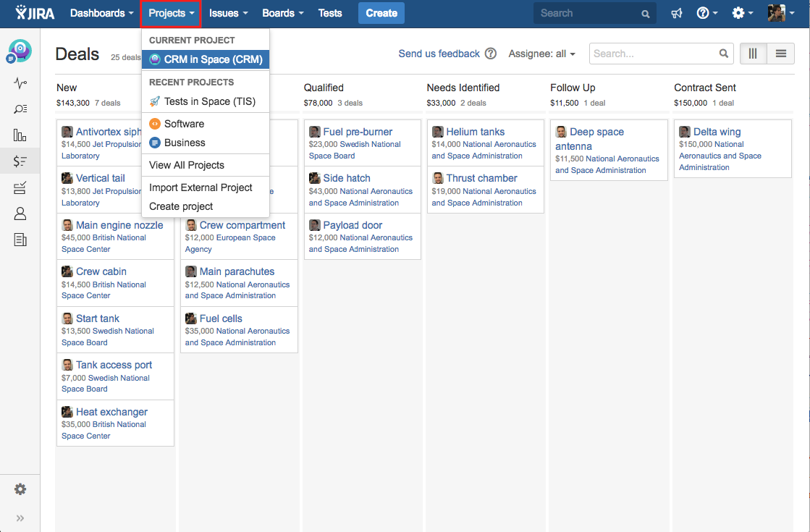Viewport: 810px width, 532px height.
Task: Open the Reports bar chart sidebar icon
Action: pyautogui.click(x=20, y=135)
